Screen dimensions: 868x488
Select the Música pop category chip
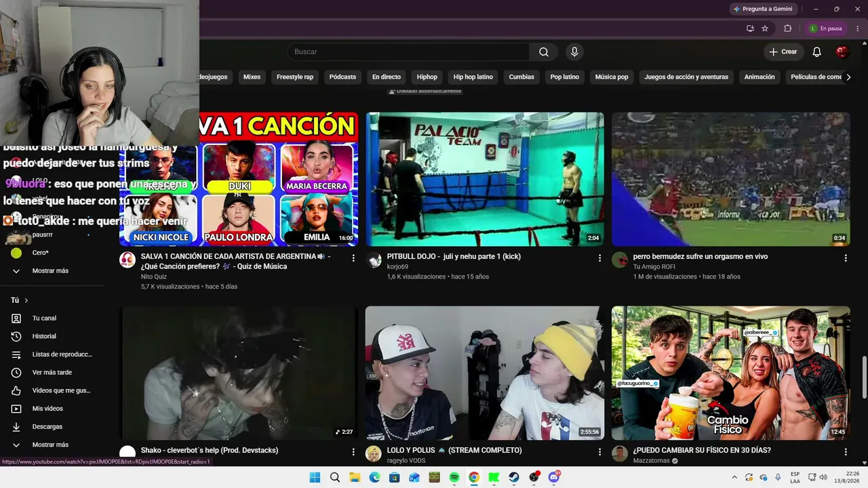612,77
